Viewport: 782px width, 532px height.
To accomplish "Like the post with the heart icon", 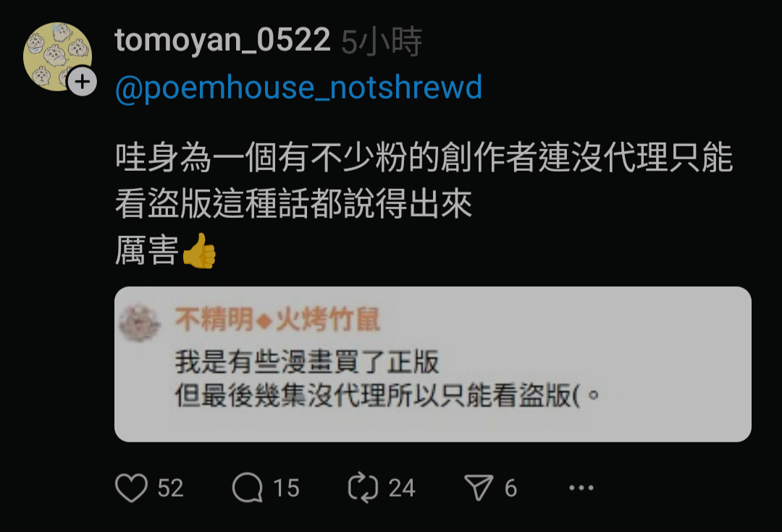I will [x=131, y=488].
